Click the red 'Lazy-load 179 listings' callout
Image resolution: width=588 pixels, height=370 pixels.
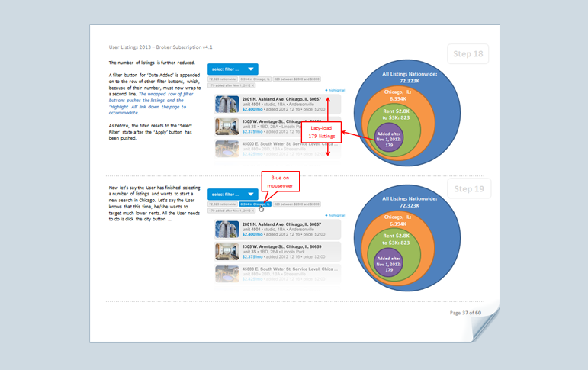click(321, 132)
